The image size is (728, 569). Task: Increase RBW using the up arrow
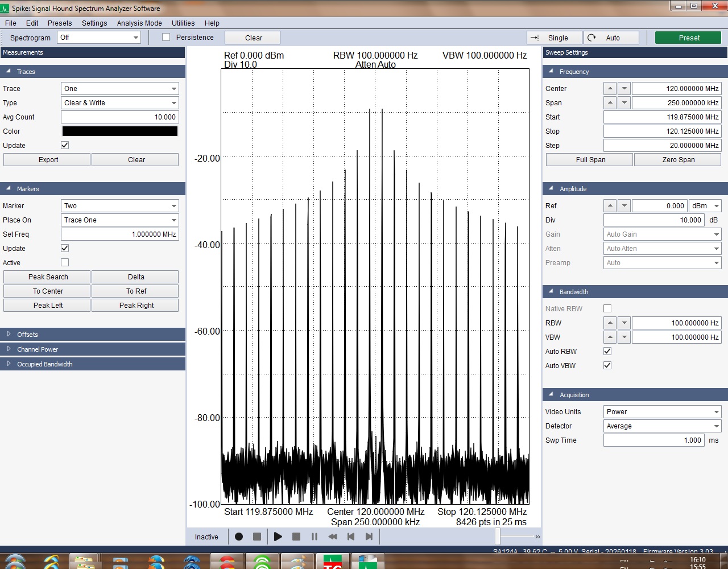(x=610, y=323)
